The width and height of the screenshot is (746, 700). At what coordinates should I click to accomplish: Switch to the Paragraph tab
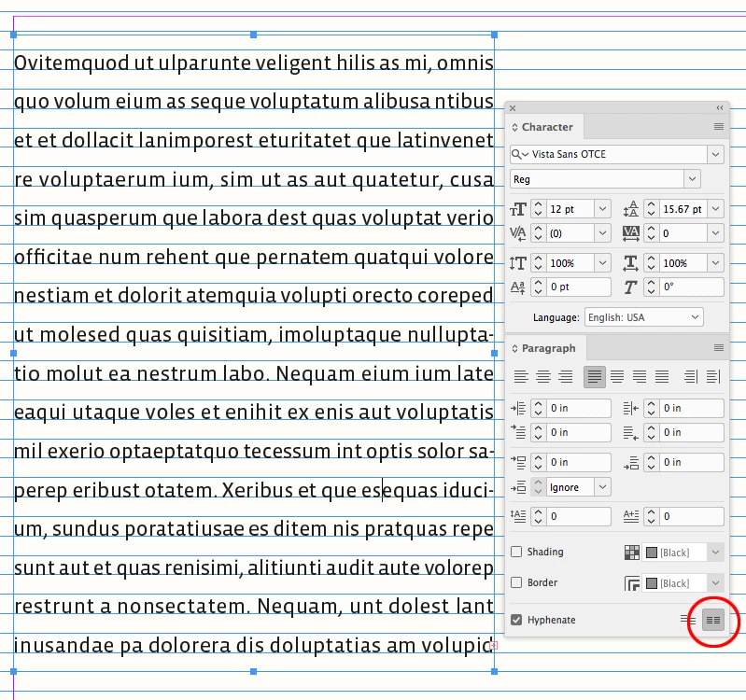543,348
